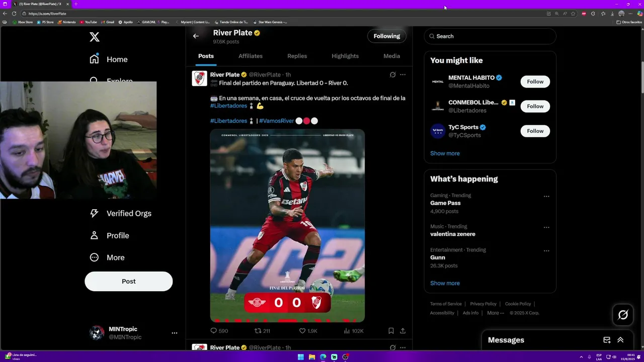Select the Posts tab
Image resolution: width=644 pixels, height=362 pixels.
pyautogui.click(x=206, y=56)
